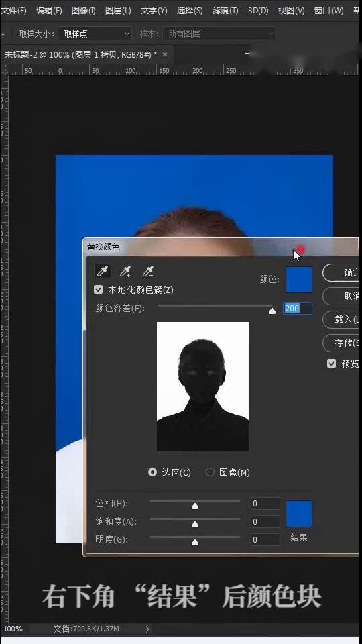Open the 取样大小 dropdown

[x=95, y=34]
